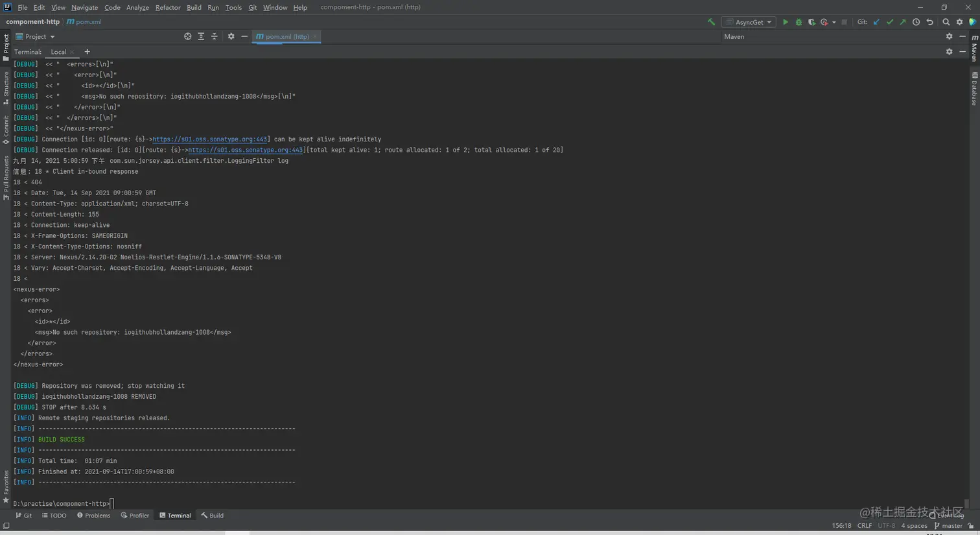Click the profiler run icon
The height and width of the screenshot is (535, 980).
point(824,22)
